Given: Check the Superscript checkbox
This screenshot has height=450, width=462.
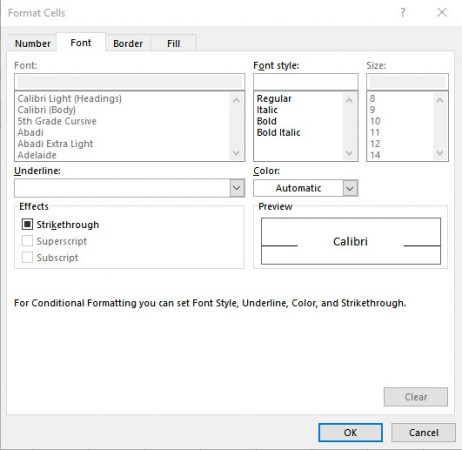Looking at the screenshot, I should tap(27, 241).
